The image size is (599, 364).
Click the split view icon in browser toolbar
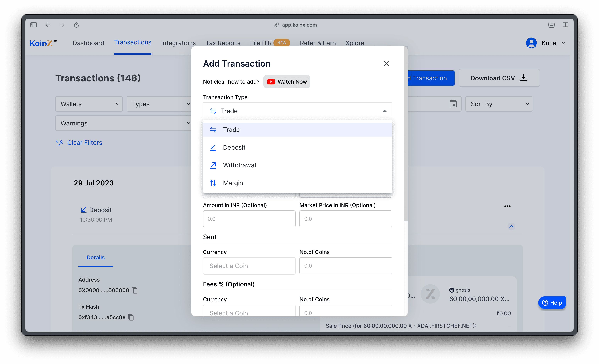point(565,25)
